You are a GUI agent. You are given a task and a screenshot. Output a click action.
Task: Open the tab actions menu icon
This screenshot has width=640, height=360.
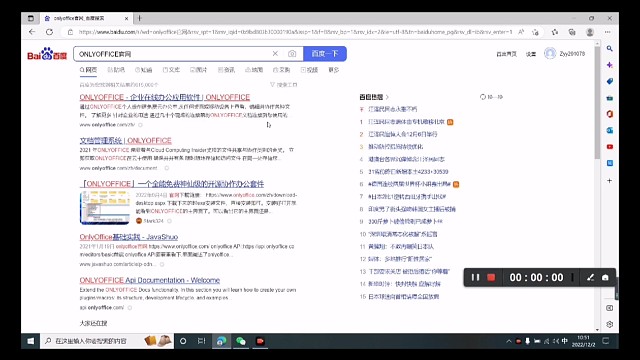[31, 18]
